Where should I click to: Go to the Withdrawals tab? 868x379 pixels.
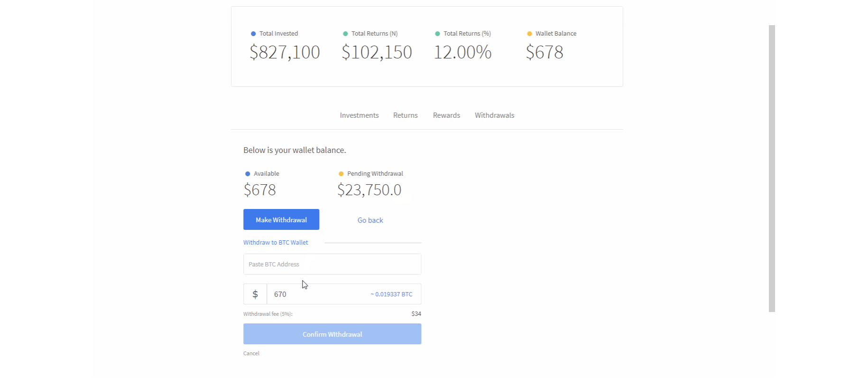(494, 115)
